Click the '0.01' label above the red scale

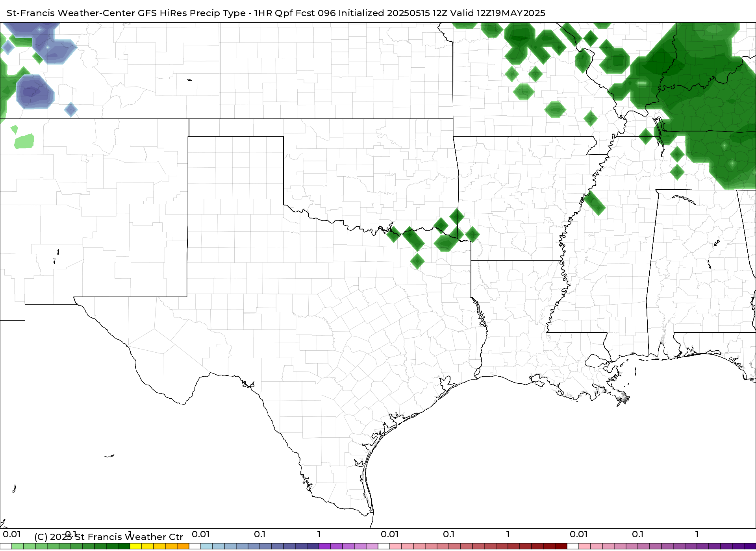tap(390, 534)
